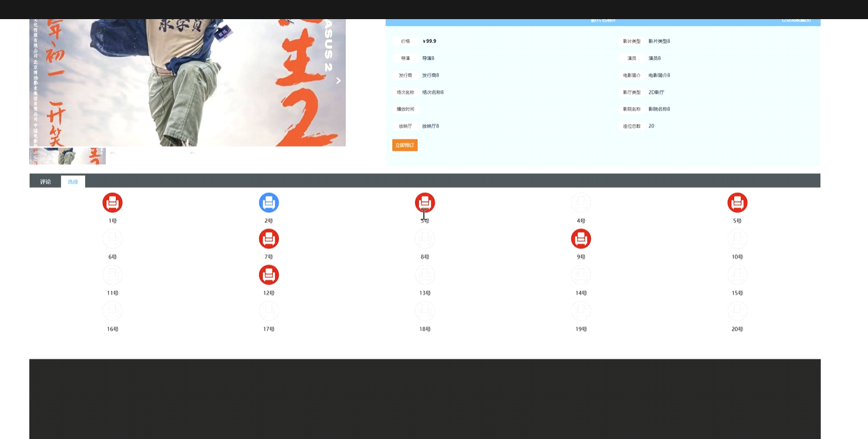Choose the empty seat icon for 20号
This screenshot has height=439, width=868.
[738, 311]
